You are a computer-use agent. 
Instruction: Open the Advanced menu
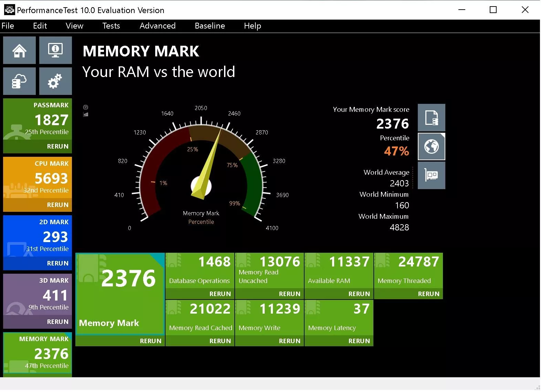coord(158,26)
